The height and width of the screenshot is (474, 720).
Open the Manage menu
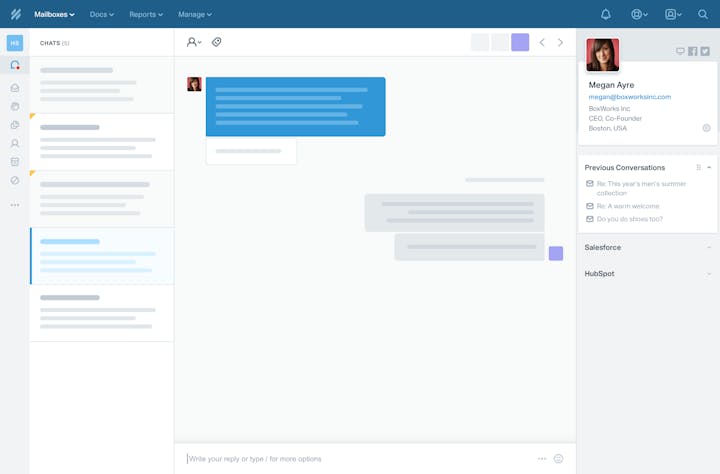click(x=194, y=14)
